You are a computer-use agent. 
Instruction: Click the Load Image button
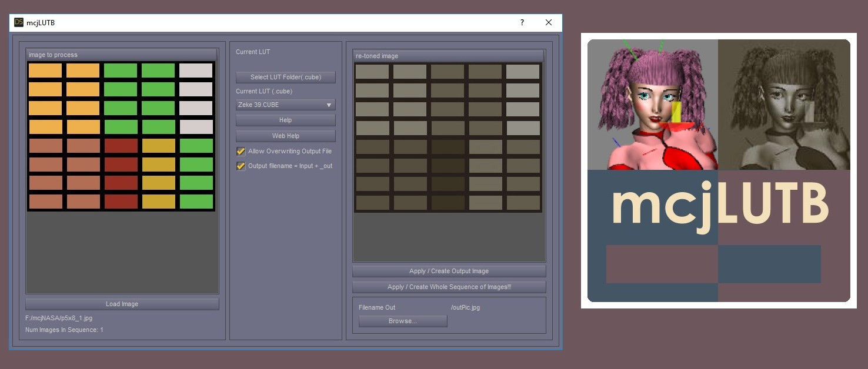pyautogui.click(x=122, y=304)
